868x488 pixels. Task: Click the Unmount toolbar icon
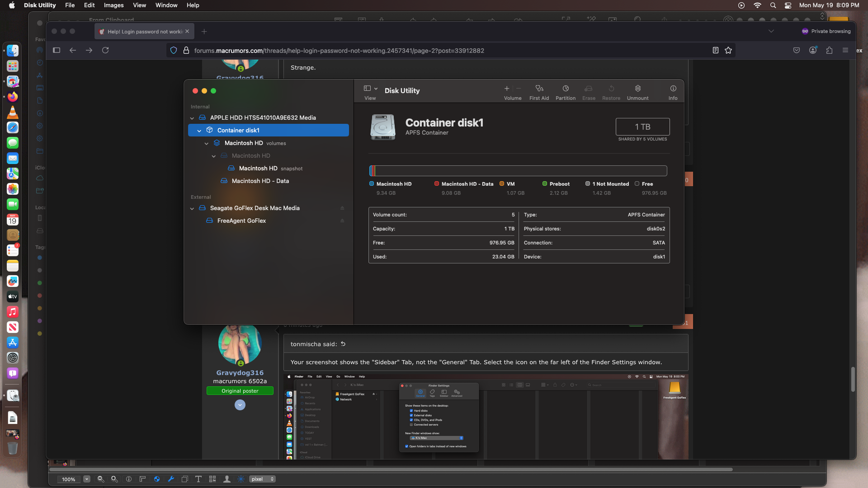(x=637, y=92)
